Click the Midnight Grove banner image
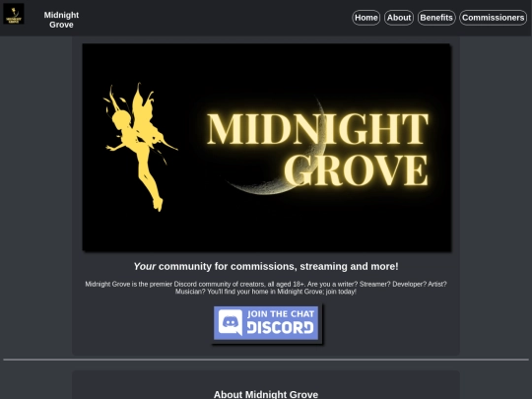This screenshot has height=399, width=532. (x=266, y=148)
